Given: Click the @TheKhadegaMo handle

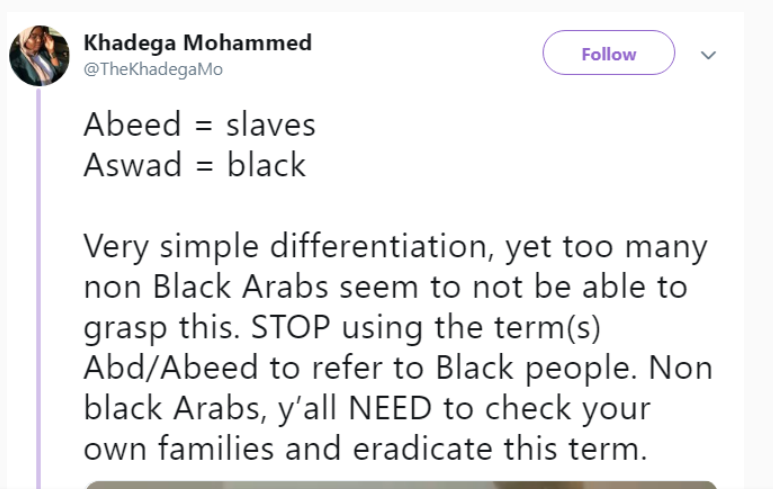Looking at the screenshot, I should click(x=153, y=70).
